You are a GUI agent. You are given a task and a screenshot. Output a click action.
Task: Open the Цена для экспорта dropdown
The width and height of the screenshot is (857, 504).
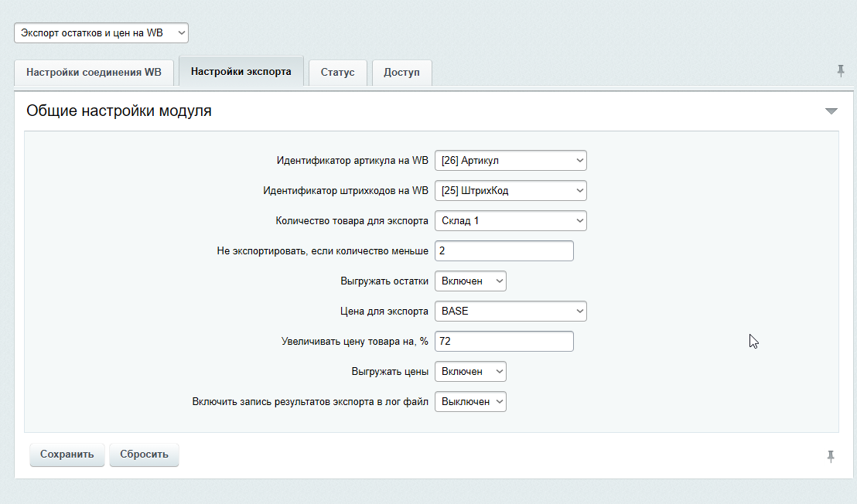point(510,312)
